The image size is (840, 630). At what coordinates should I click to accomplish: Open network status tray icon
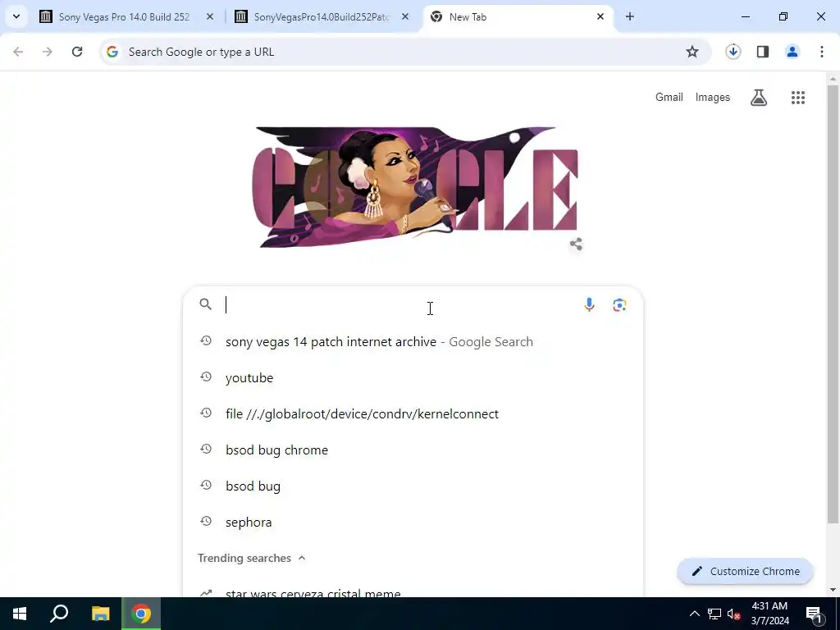714,614
